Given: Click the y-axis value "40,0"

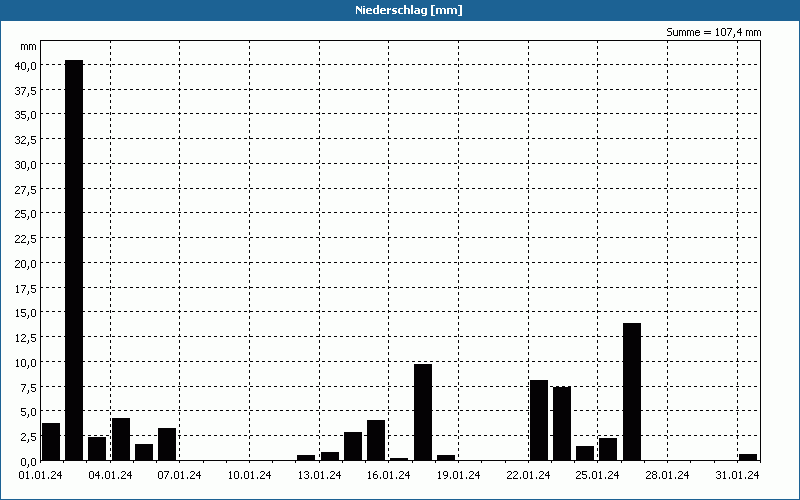Looking at the screenshot, I should click(x=26, y=65).
